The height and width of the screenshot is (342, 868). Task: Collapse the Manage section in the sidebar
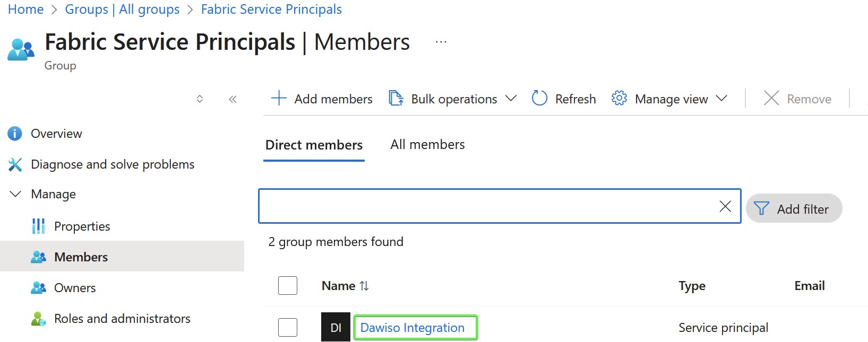(15, 194)
